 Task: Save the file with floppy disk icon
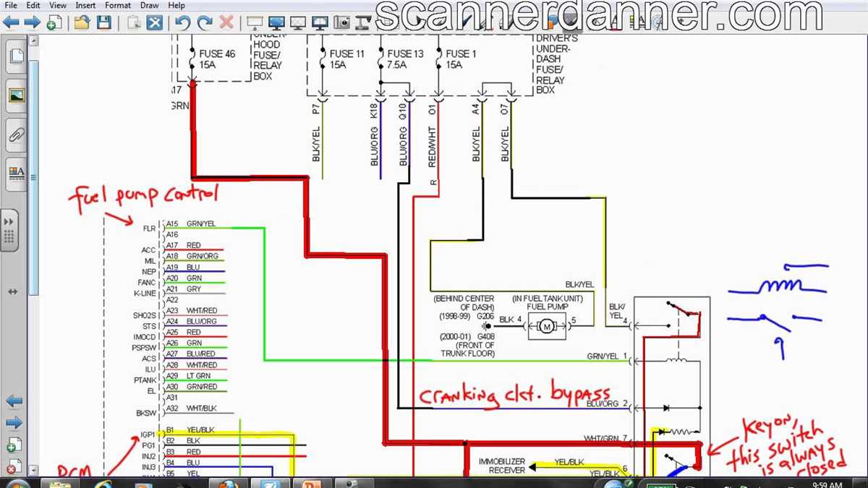pyautogui.click(x=104, y=23)
